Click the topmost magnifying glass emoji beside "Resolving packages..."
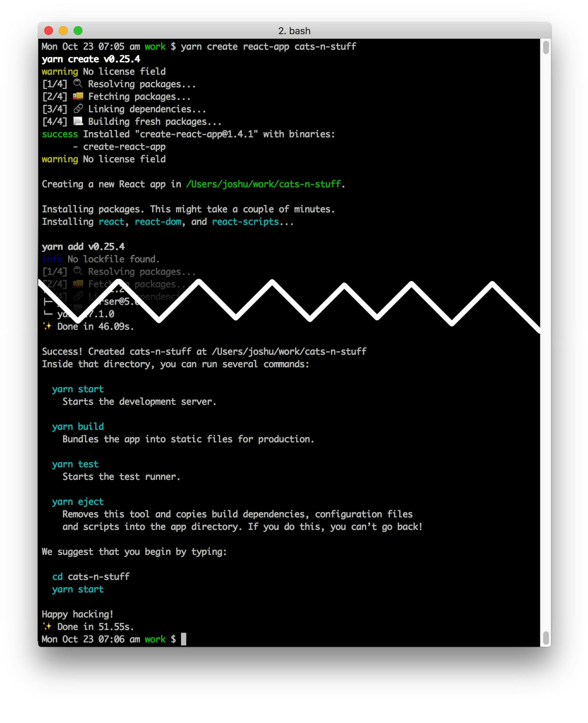Image resolution: width=588 pixels, height=723 pixels. 78,84
